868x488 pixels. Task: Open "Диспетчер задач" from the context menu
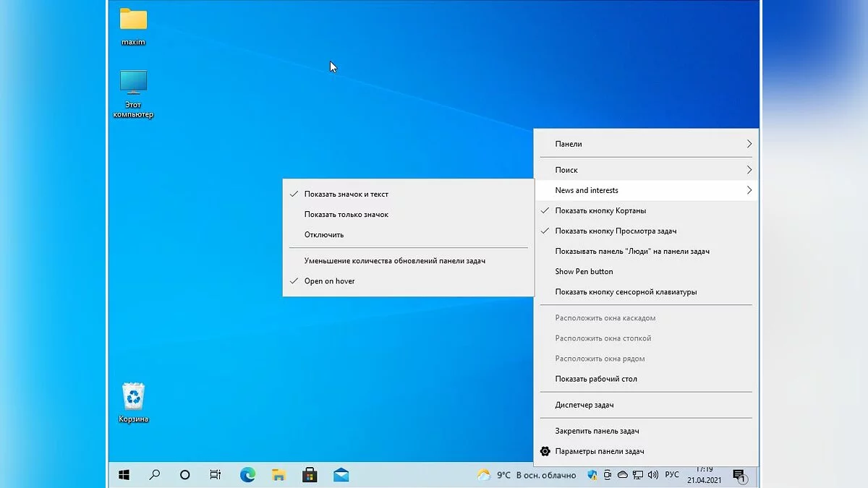pyautogui.click(x=584, y=405)
